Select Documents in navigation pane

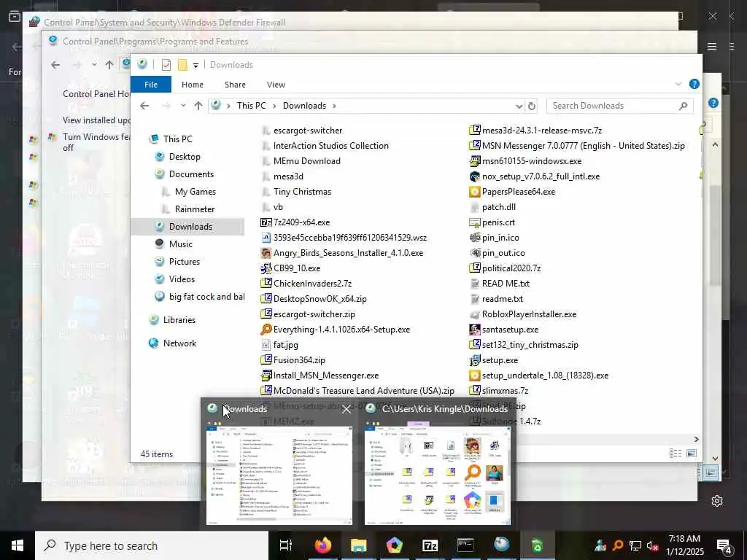point(191,174)
